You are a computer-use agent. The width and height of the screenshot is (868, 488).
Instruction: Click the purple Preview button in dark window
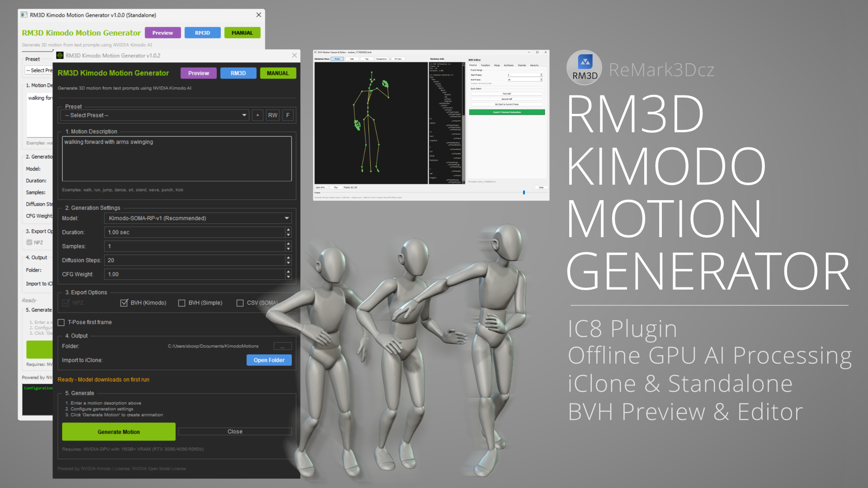tap(198, 73)
